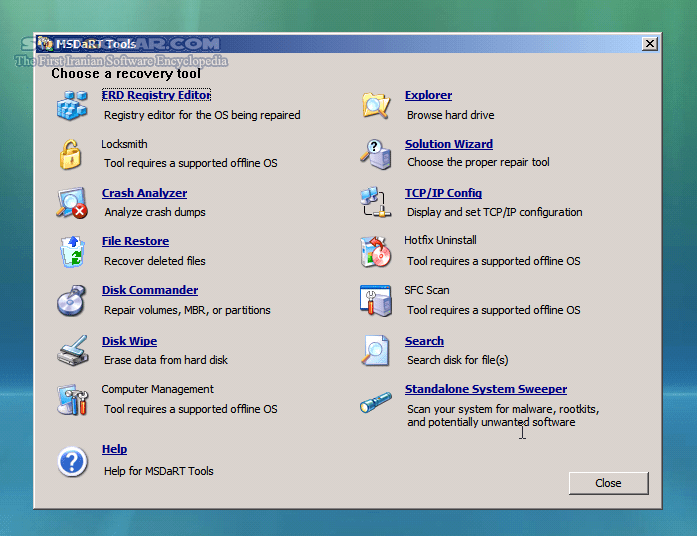Click the Crash Analyzer magnifier icon
Viewport: 697px width, 536px height.
coord(73,203)
